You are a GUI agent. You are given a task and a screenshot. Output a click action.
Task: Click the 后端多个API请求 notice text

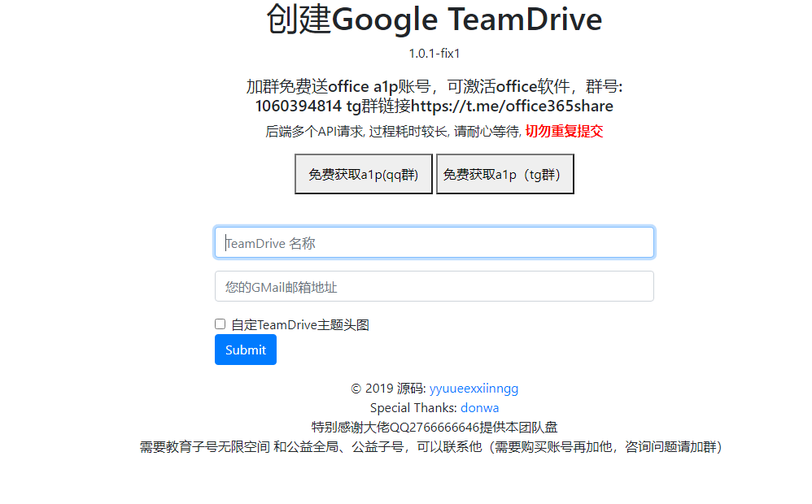[393, 132]
